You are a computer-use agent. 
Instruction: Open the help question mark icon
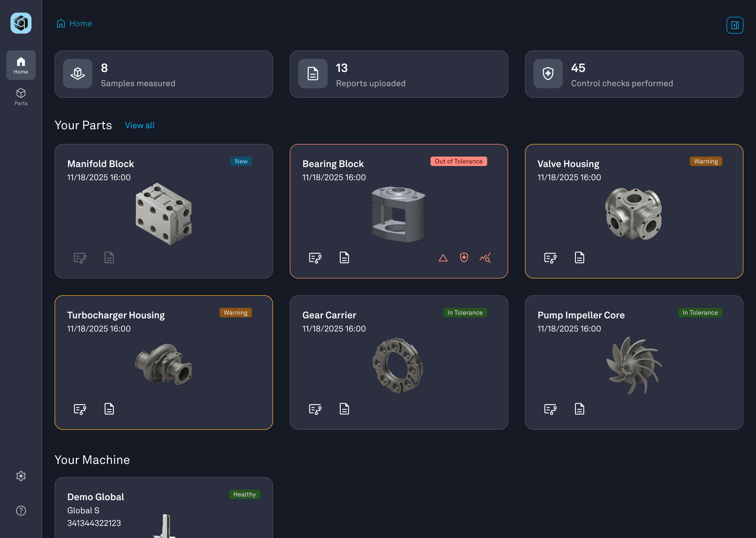pyautogui.click(x=21, y=510)
